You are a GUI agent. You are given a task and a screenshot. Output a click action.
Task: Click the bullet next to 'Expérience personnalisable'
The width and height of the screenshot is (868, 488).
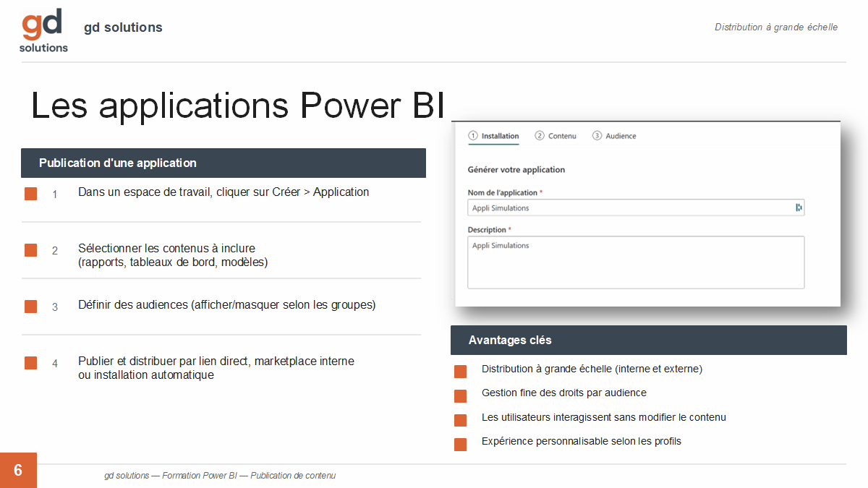click(x=460, y=445)
